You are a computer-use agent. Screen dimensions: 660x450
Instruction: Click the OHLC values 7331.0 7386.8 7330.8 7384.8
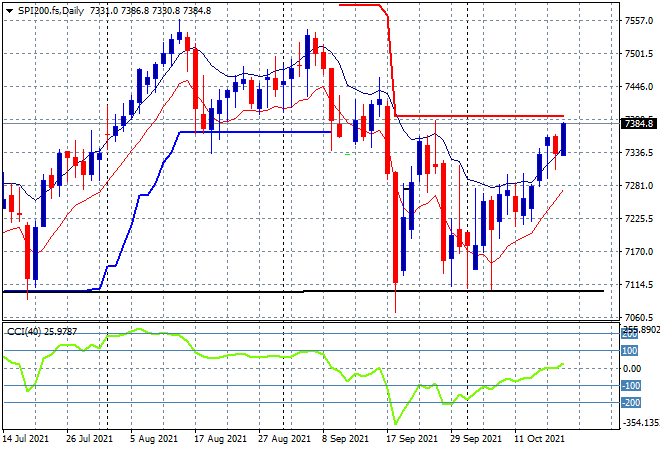150,11
